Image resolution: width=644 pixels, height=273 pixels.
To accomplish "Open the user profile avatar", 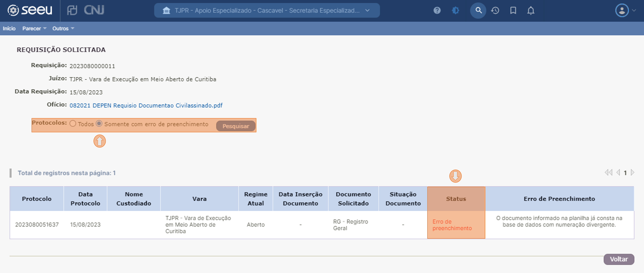I will 622,11.
